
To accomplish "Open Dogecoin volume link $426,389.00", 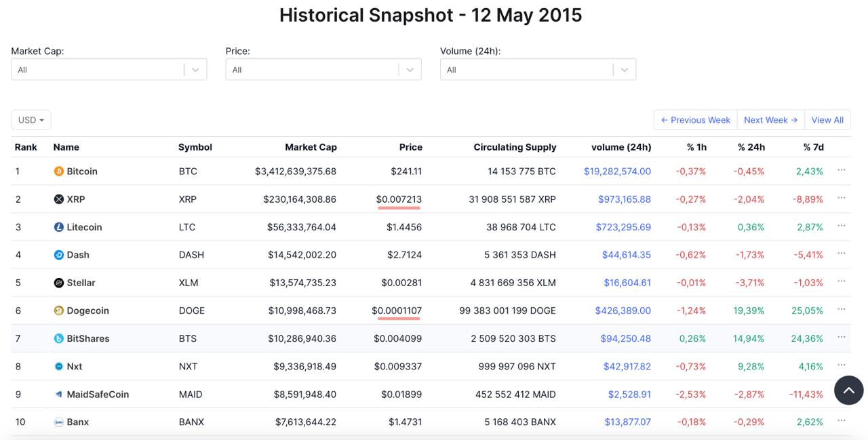I will coord(623,311).
